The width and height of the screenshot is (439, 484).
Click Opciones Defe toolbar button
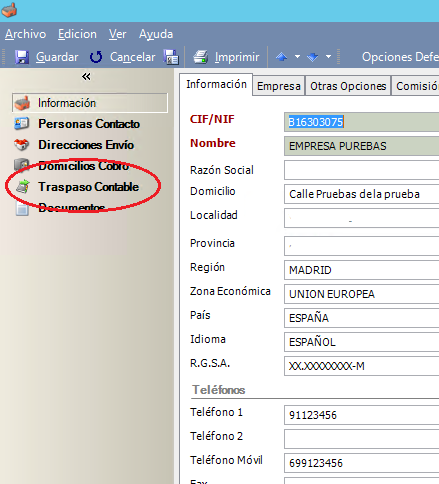tap(400, 57)
